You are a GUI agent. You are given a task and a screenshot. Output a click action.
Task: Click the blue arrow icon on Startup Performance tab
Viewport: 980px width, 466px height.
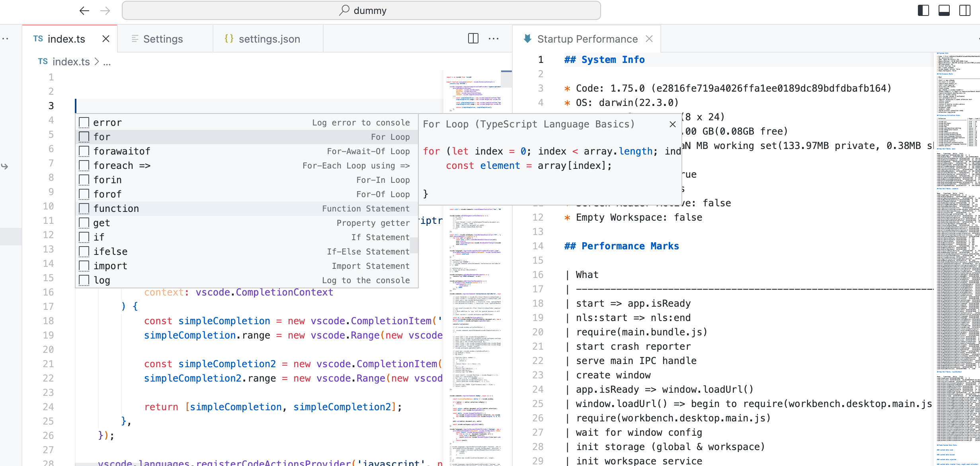pos(527,38)
